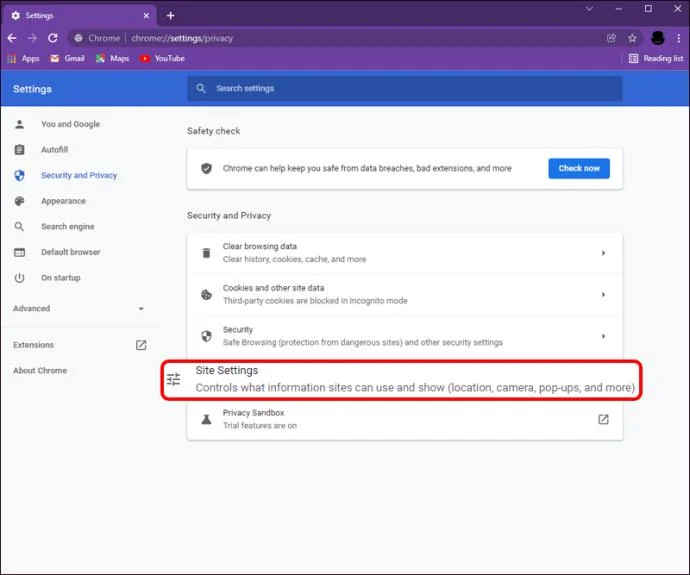The width and height of the screenshot is (690, 575).
Task: Select Security and Privacy in sidebar
Action: point(79,175)
